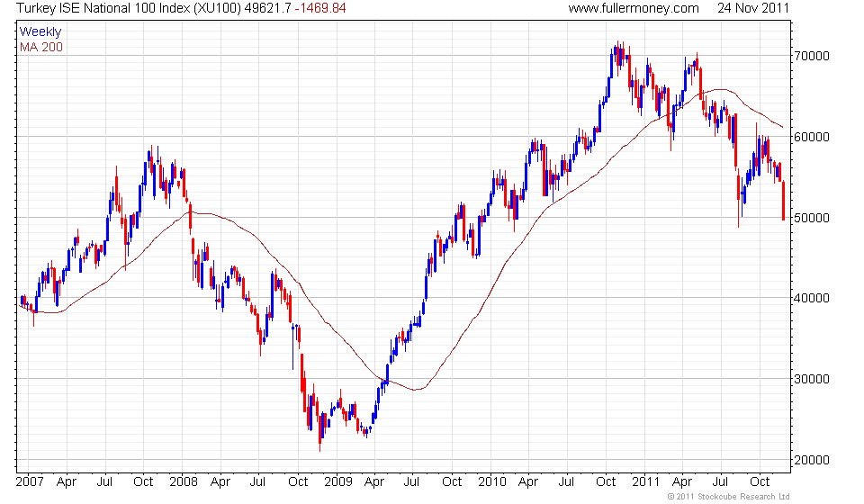This screenshot has width=864, height=504.
Task: Click the 2009 x-axis year label
Action: click(337, 482)
